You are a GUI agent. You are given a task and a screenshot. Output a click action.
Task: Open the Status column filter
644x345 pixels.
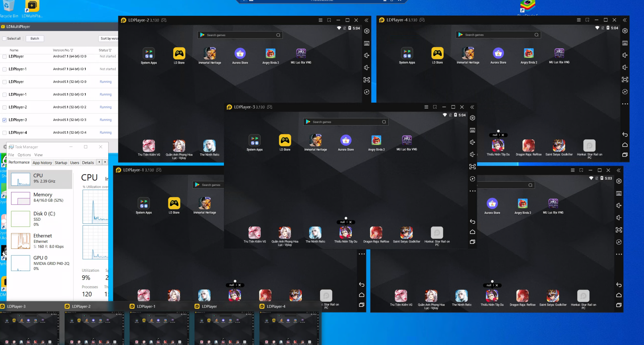click(x=110, y=50)
